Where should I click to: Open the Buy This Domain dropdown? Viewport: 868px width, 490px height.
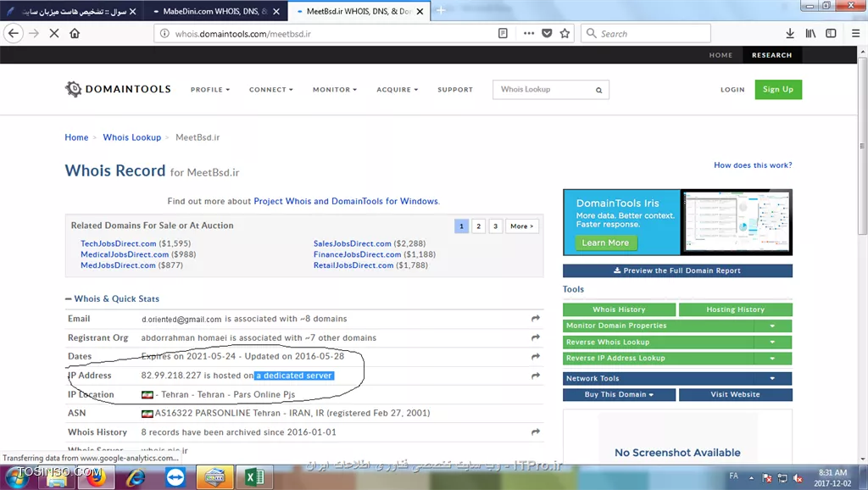click(x=619, y=395)
